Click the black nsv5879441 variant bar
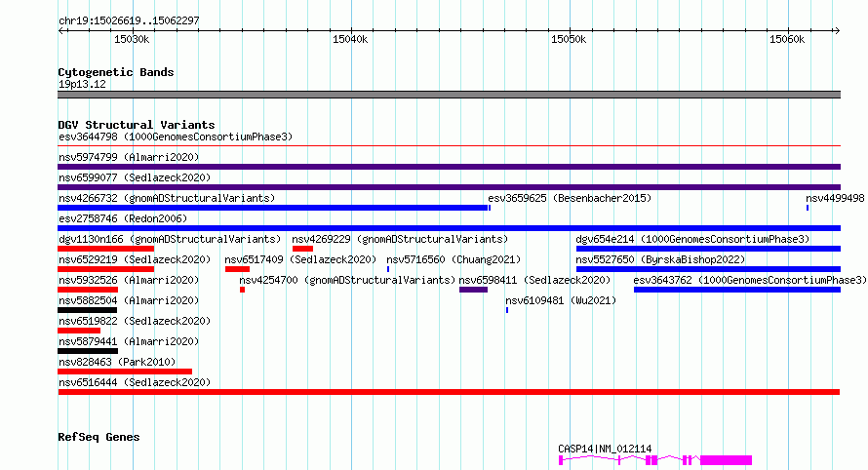868x470 pixels. (88, 351)
